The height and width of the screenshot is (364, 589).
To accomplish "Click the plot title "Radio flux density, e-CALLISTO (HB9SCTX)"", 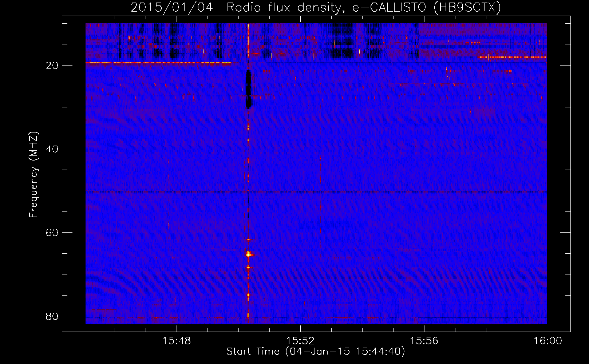I will pos(363,8).
